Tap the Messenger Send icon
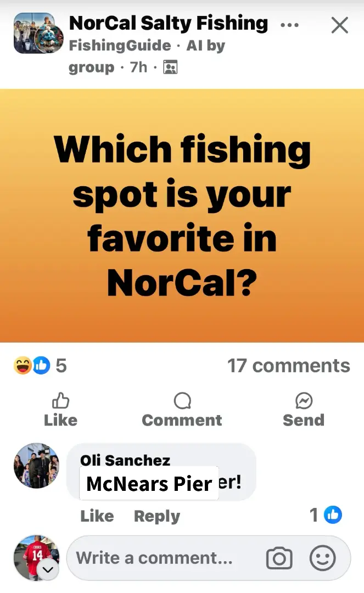 304,401
